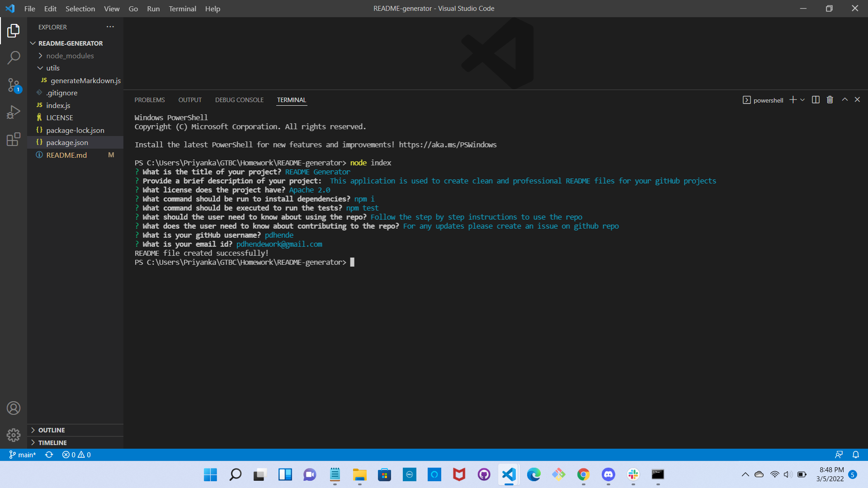Expand the node_modules folder
868x488 pixels.
coord(70,56)
